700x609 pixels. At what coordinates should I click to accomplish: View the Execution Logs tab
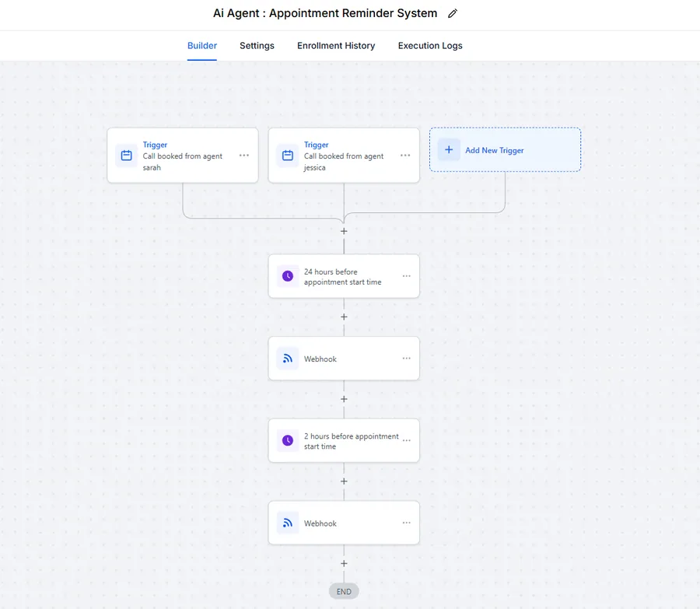pyautogui.click(x=430, y=46)
